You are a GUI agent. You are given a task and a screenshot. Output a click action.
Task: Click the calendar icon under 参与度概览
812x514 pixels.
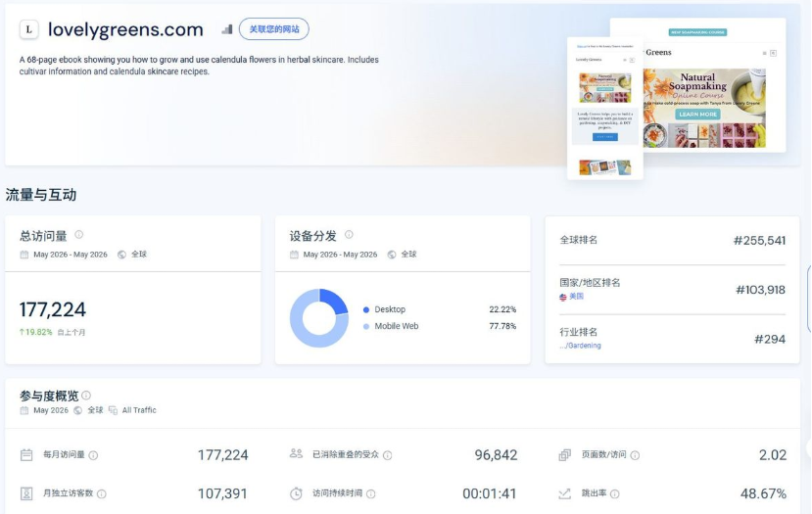coord(24,410)
